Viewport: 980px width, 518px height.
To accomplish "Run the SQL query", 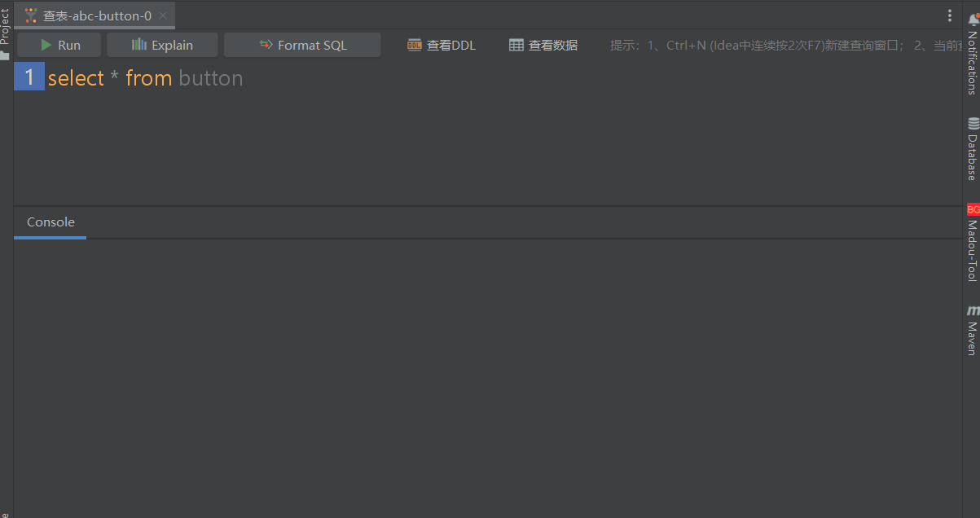I will [59, 45].
